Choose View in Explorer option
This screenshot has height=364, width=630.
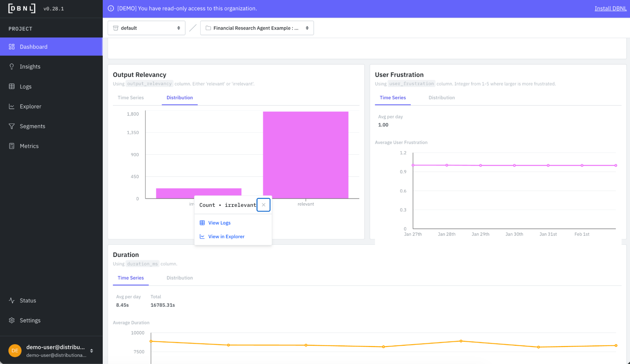pyautogui.click(x=226, y=236)
